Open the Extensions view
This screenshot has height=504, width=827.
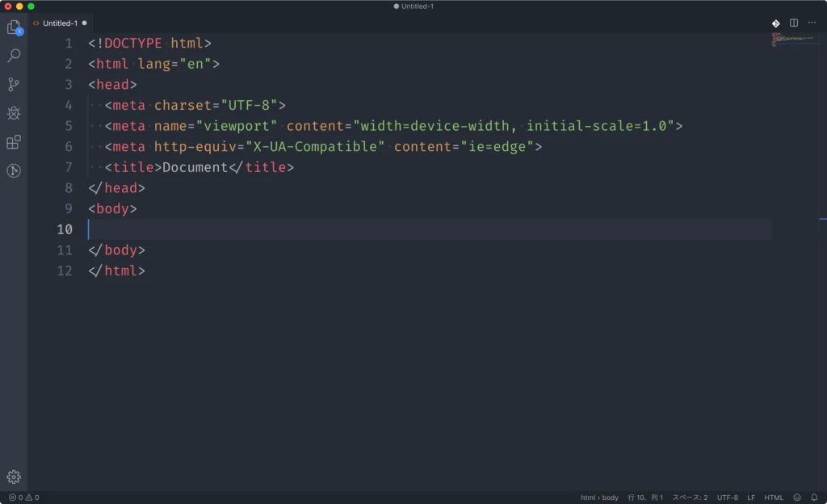tap(14, 142)
